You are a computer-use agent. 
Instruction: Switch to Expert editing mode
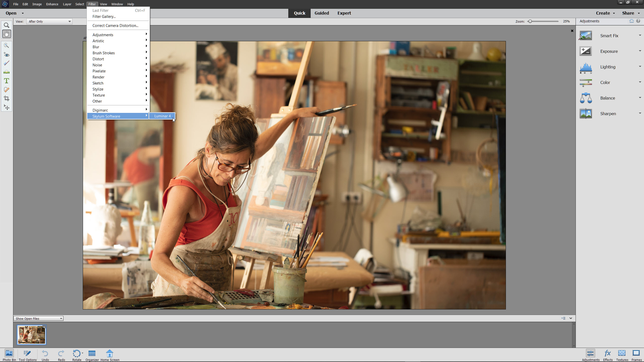click(x=344, y=13)
